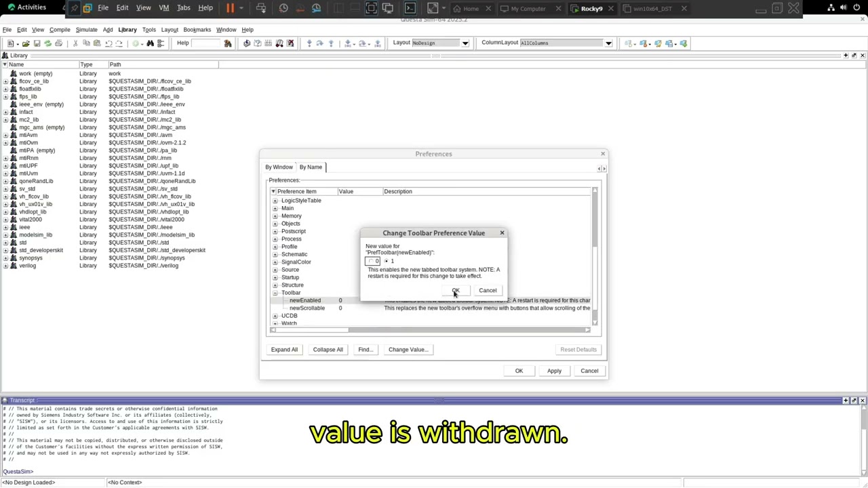868x488 pixels.
Task: Select the newEnabled preference row
Action: [x=431, y=300]
